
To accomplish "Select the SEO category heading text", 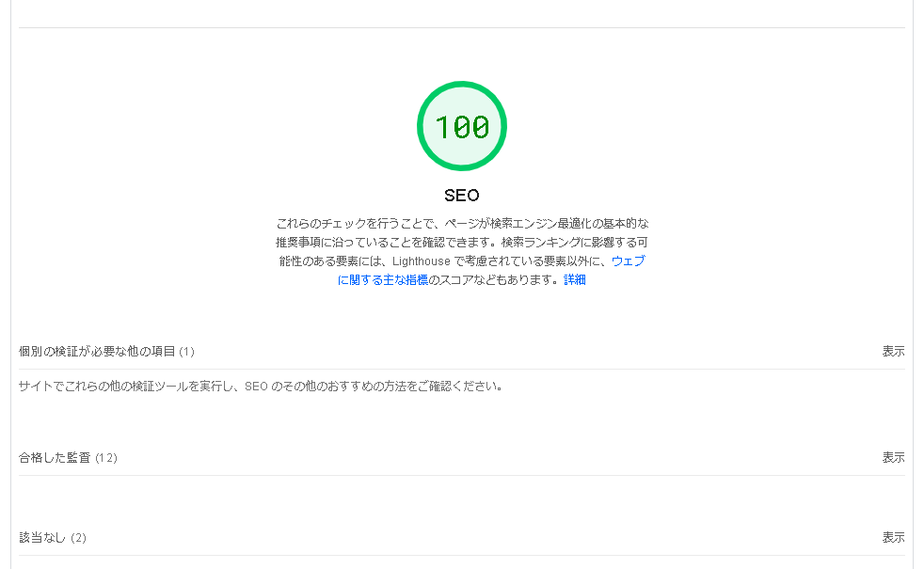I will pos(461,195).
